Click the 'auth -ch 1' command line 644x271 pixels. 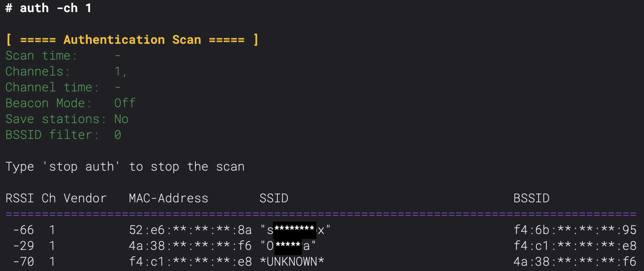[x=48, y=8]
